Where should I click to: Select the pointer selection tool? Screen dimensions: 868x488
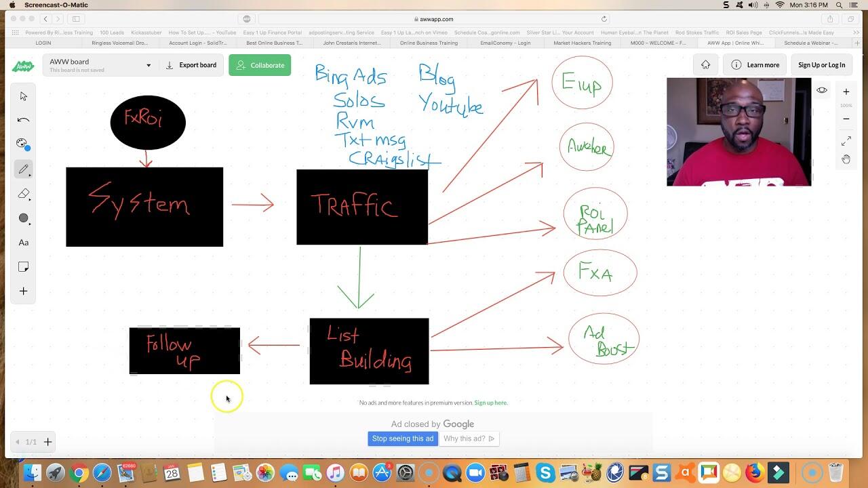tap(24, 96)
